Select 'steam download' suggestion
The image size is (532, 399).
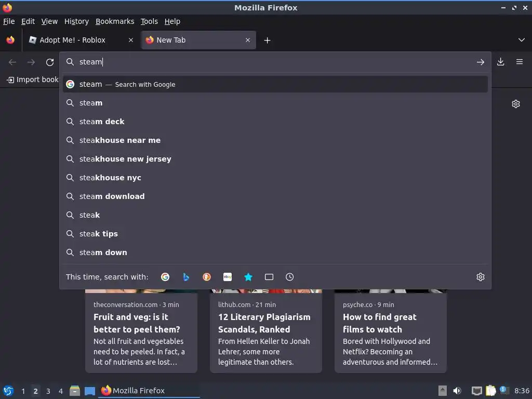pyautogui.click(x=275, y=196)
